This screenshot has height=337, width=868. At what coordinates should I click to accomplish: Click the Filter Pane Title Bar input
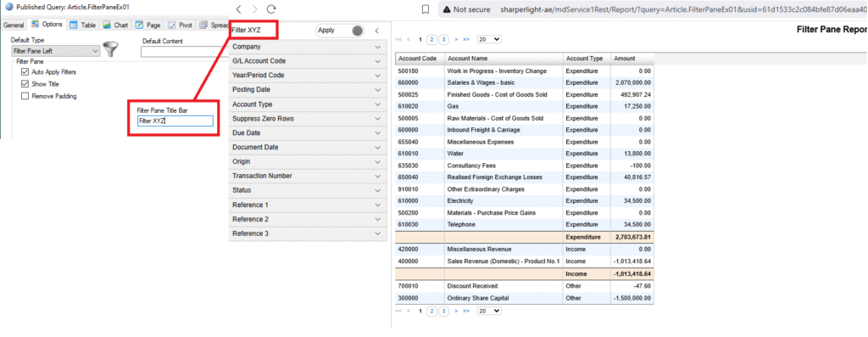[175, 121]
